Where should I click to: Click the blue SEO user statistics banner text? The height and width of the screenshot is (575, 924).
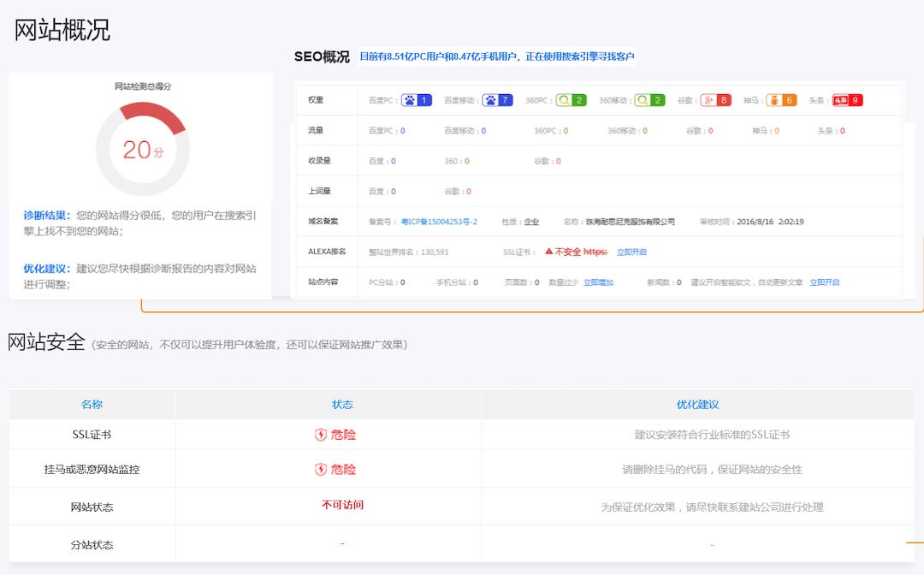pyautogui.click(x=496, y=57)
